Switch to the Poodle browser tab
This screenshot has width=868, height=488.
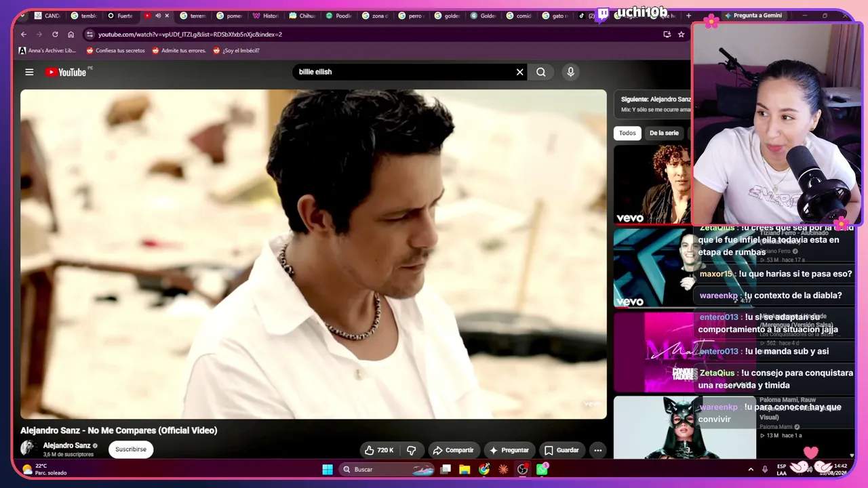[339, 16]
